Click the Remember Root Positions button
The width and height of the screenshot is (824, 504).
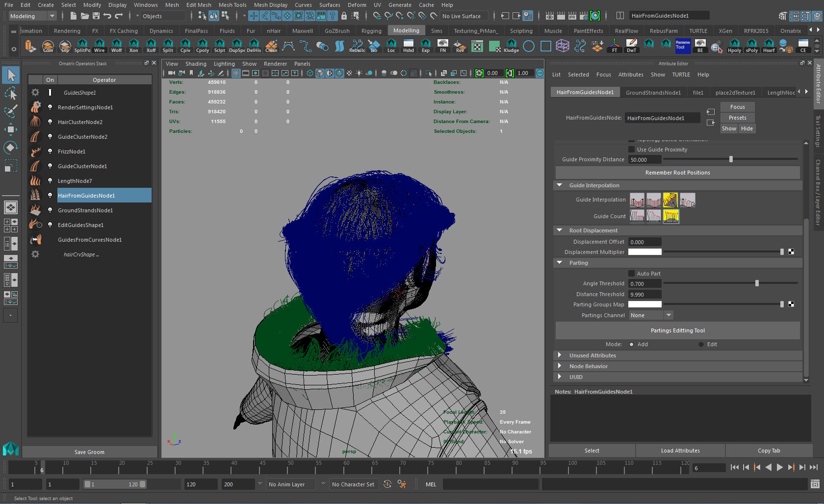(677, 173)
